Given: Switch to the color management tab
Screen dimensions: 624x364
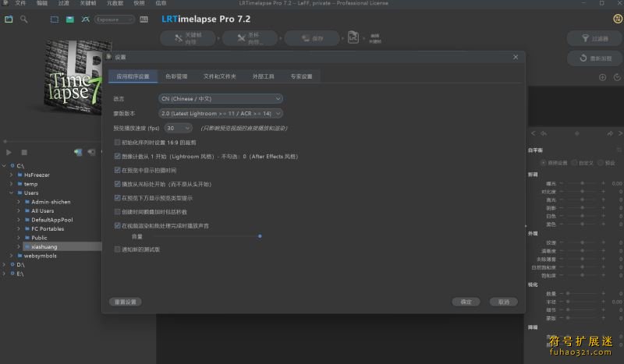Looking at the screenshot, I should 176,76.
